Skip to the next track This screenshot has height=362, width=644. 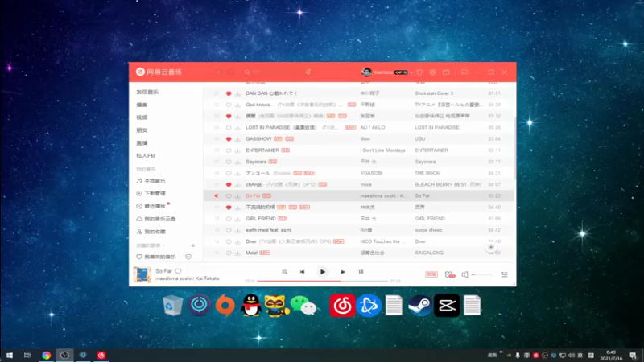(343, 272)
